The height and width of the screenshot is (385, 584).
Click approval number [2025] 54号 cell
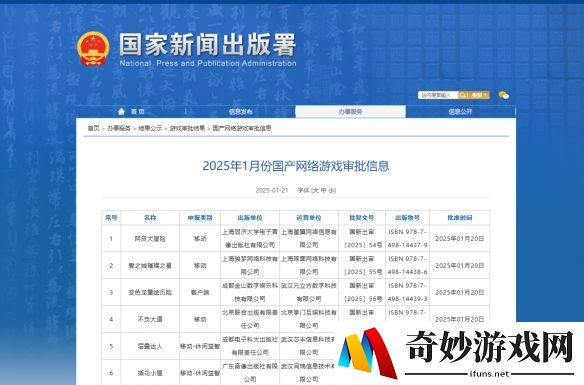(x=362, y=238)
